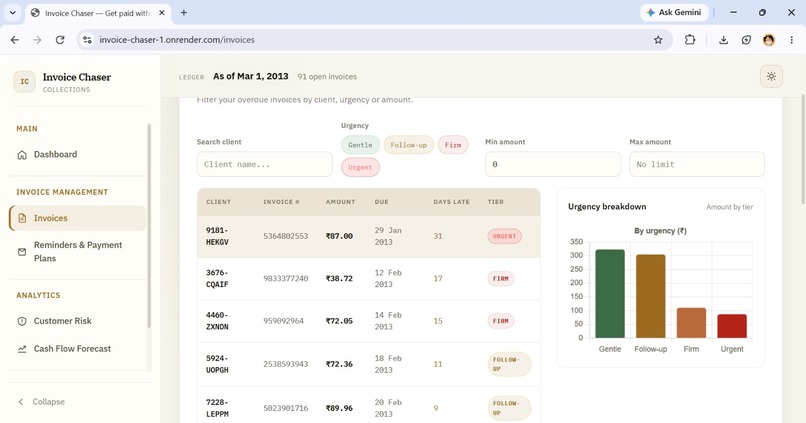Click the Urgent red bar in chart
The width and height of the screenshot is (806, 423).
click(732, 326)
